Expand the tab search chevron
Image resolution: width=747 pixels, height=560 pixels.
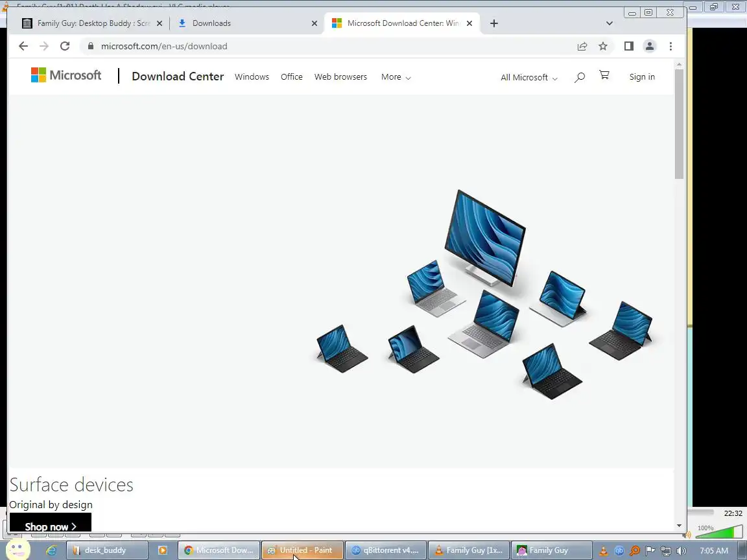610,23
